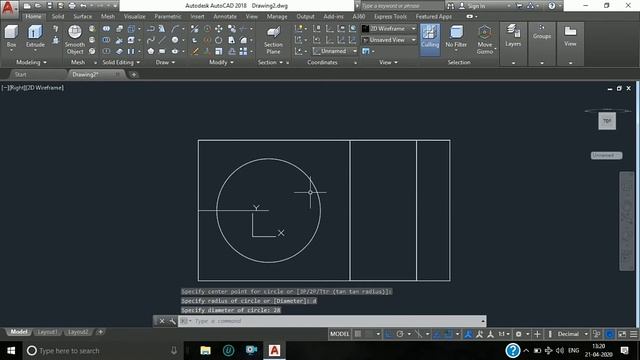The width and height of the screenshot is (640, 360).
Task: Open the Home ribbon tab
Action: coord(33,17)
